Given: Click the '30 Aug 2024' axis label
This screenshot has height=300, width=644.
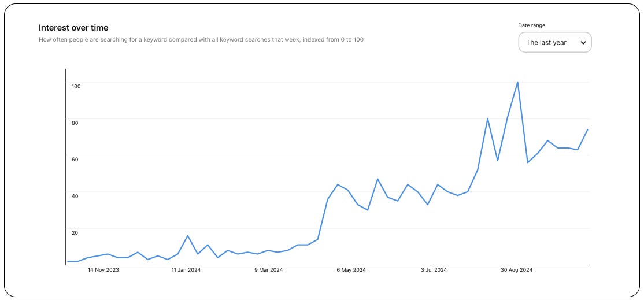Looking at the screenshot, I should (516, 270).
